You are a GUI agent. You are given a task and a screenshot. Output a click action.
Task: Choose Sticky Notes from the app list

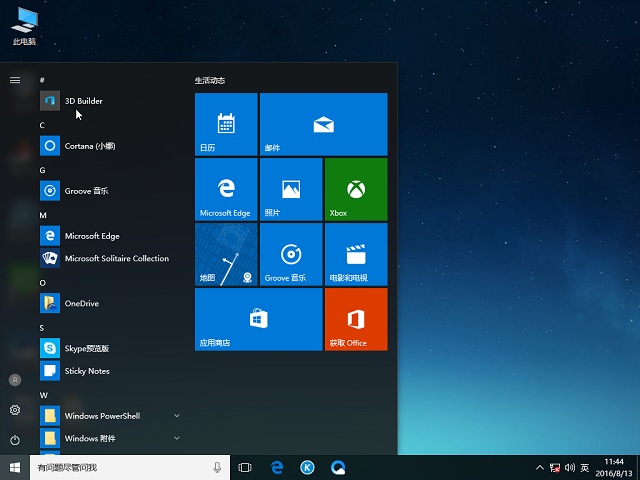pos(87,371)
